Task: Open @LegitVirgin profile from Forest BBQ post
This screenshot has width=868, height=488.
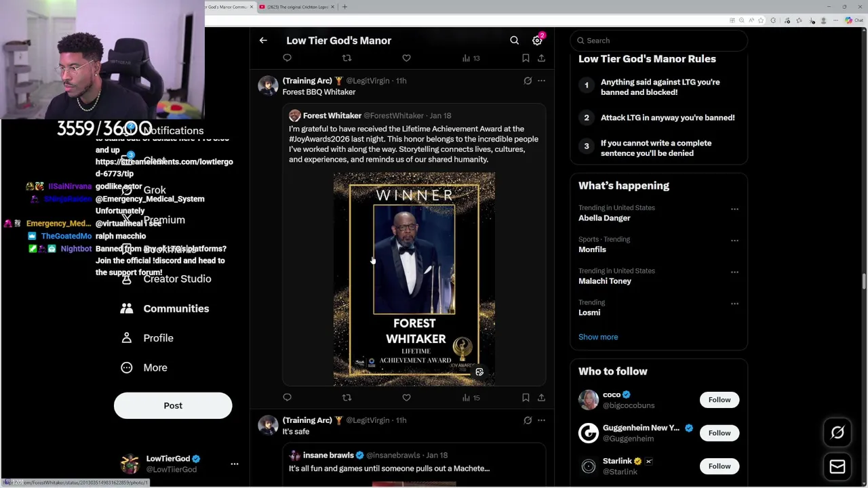Action: point(368,81)
